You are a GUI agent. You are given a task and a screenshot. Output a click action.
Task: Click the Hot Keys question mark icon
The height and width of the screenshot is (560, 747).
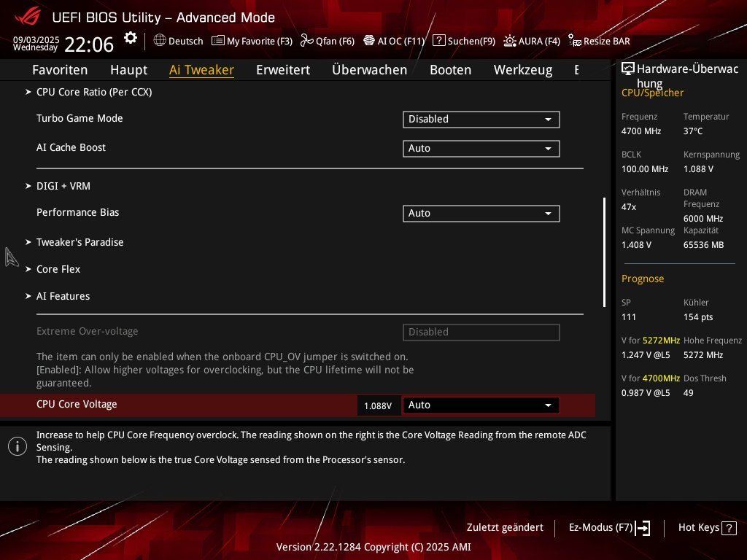click(x=729, y=528)
